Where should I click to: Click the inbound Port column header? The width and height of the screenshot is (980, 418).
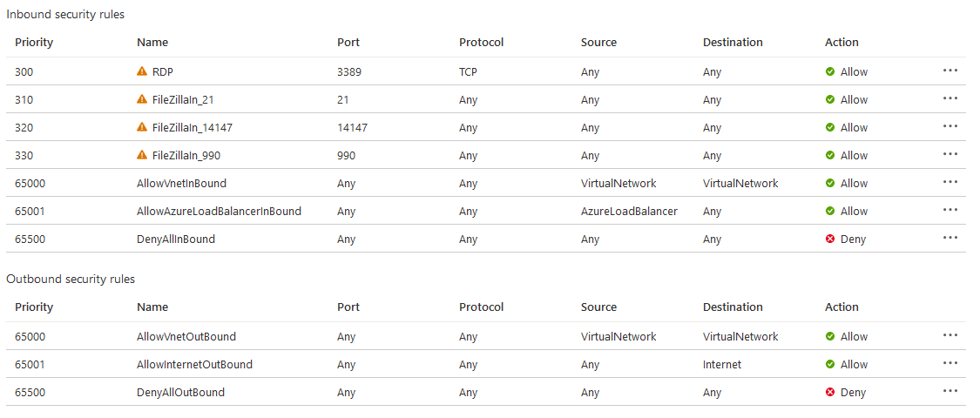(348, 43)
